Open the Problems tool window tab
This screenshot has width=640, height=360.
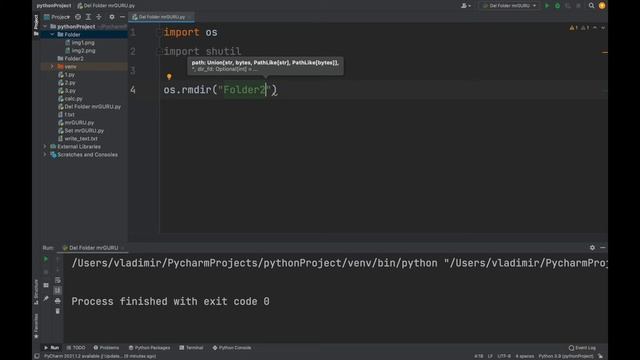(x=106, y=348)
